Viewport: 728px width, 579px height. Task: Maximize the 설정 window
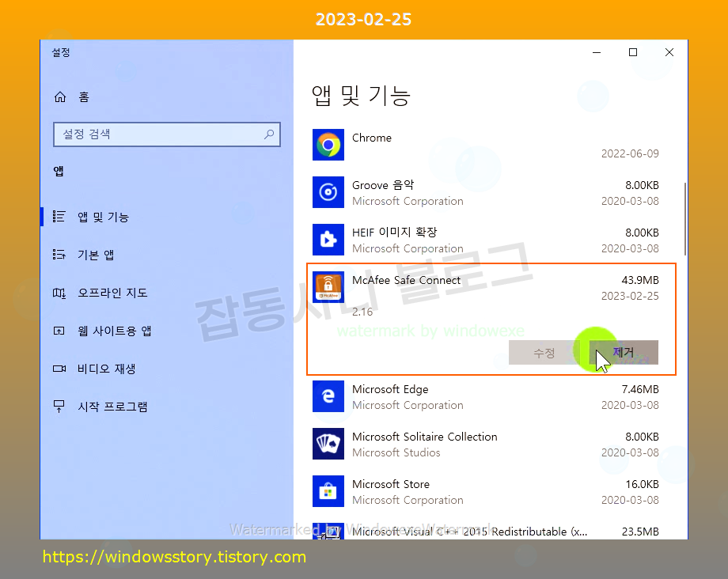click(x=633, y=52)
